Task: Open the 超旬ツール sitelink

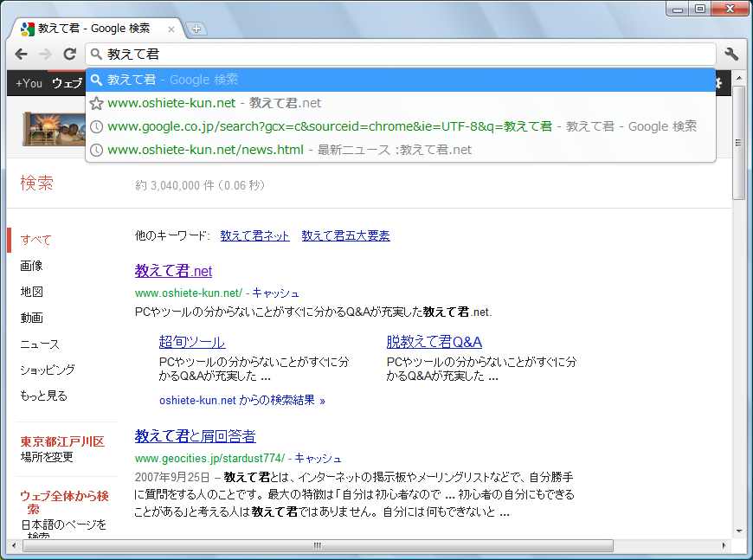Action: [x=192, y=342]
